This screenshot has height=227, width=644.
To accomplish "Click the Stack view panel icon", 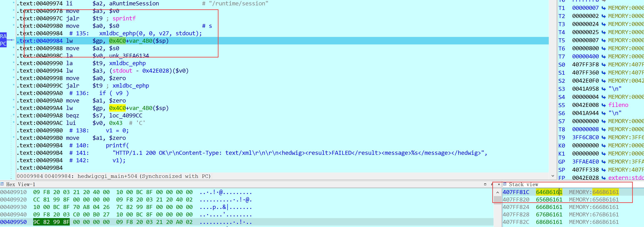I will [x=505, y=184].
